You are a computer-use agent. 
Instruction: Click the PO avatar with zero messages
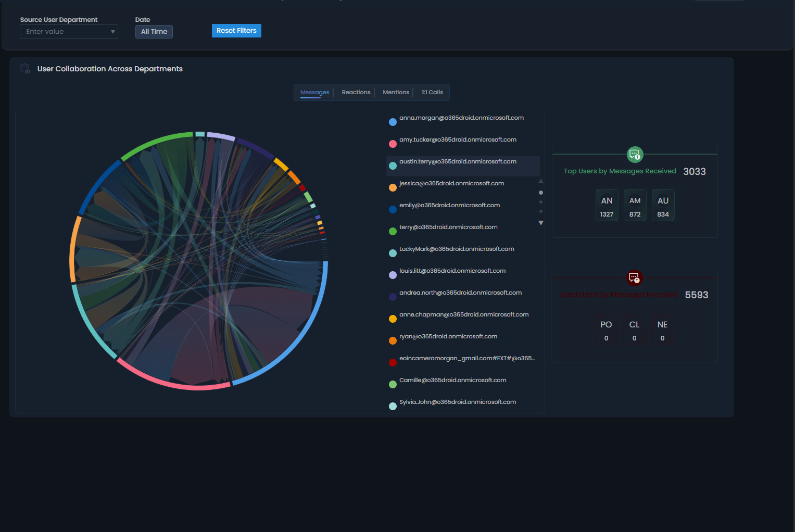click(x=606, y=329)
